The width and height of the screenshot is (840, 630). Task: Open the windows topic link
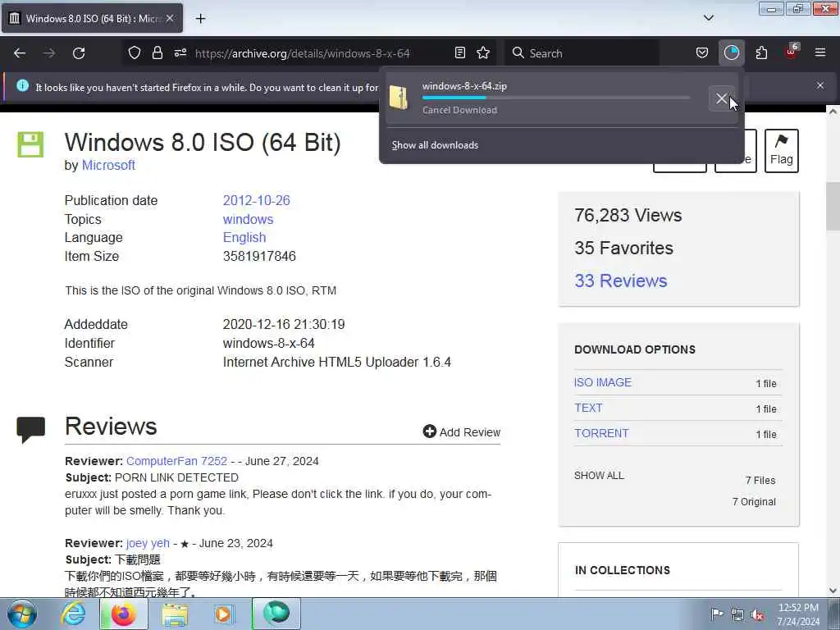click(248, 219)
